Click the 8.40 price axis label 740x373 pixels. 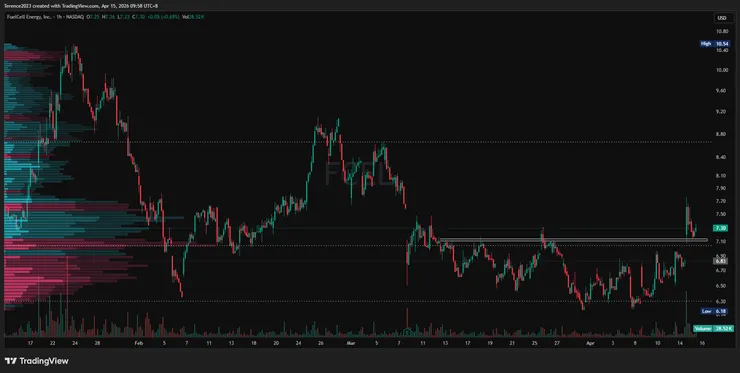pos(722,157)
